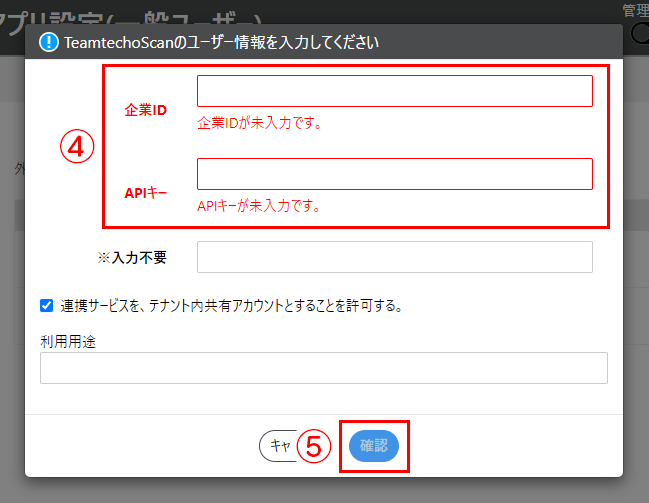649x503 pixels.
Task: Click the 利用用途 input field
Action: [x=324, y=368]
